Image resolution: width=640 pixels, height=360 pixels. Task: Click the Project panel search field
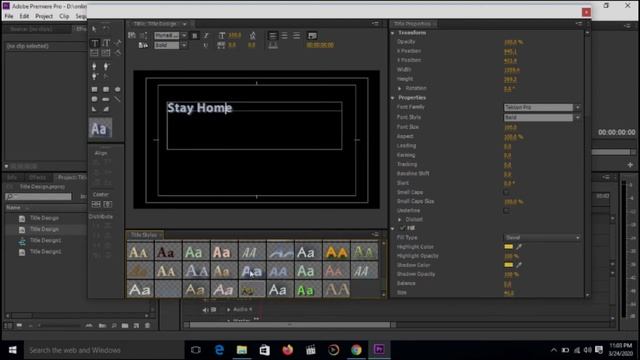[38, 197]
